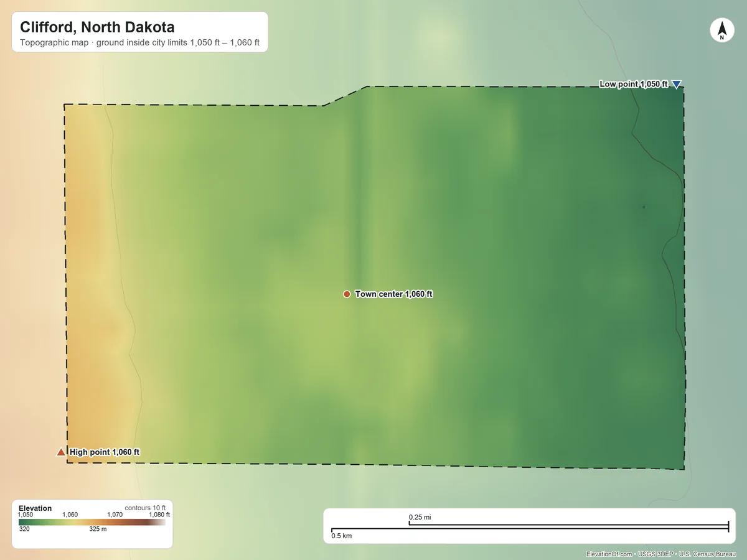Screen dimensions: 747x560
Task: Click the blue low point triangle marker
Action: pyautogui.click(x=677, y=84)
